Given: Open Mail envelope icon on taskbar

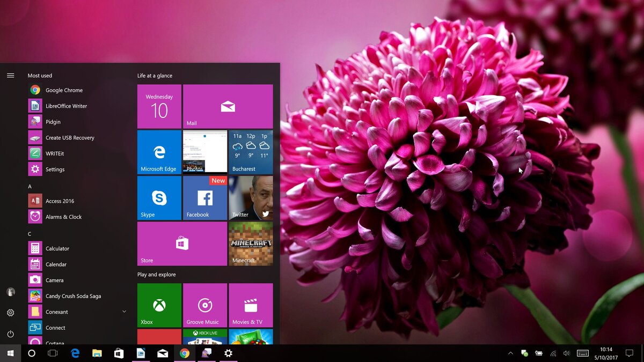Looking at the screenshot, I should (x=163, y=353).
